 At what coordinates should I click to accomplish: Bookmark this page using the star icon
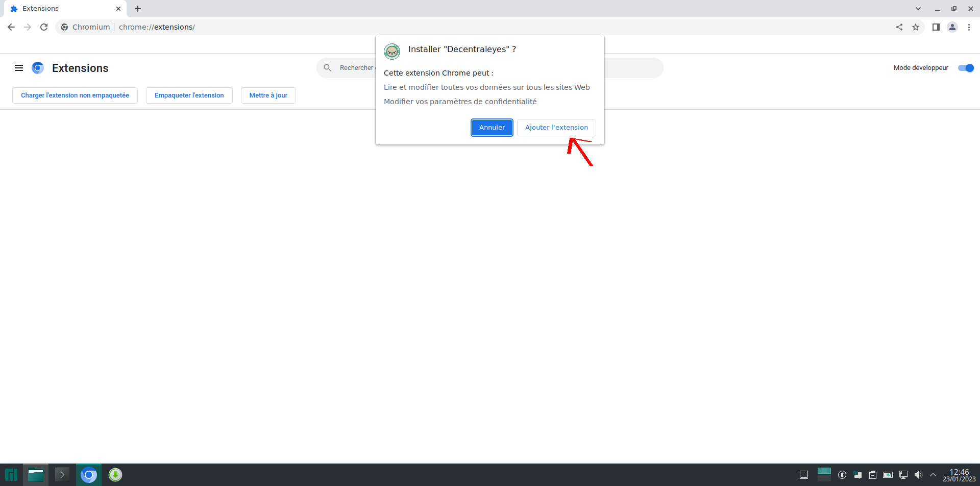tap(916, 27)
